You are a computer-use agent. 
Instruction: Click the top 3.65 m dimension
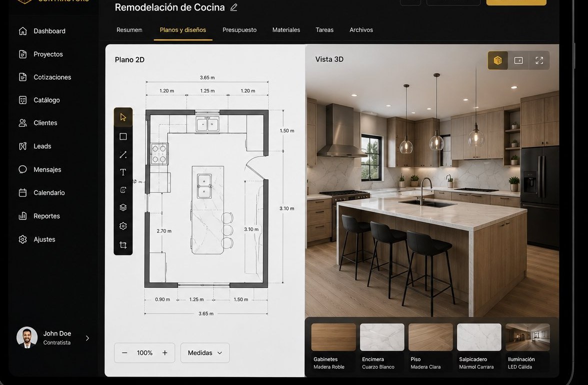[x=207, y=77]
